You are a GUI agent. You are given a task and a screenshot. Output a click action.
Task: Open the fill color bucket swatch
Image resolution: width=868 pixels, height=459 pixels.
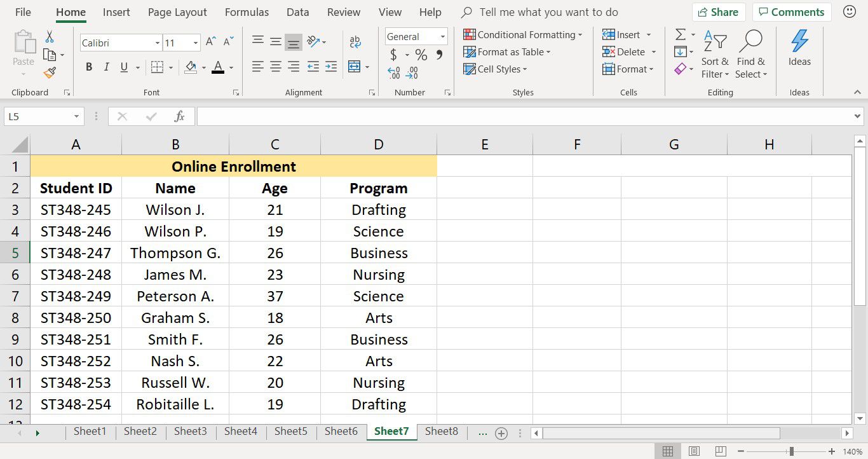191,67
